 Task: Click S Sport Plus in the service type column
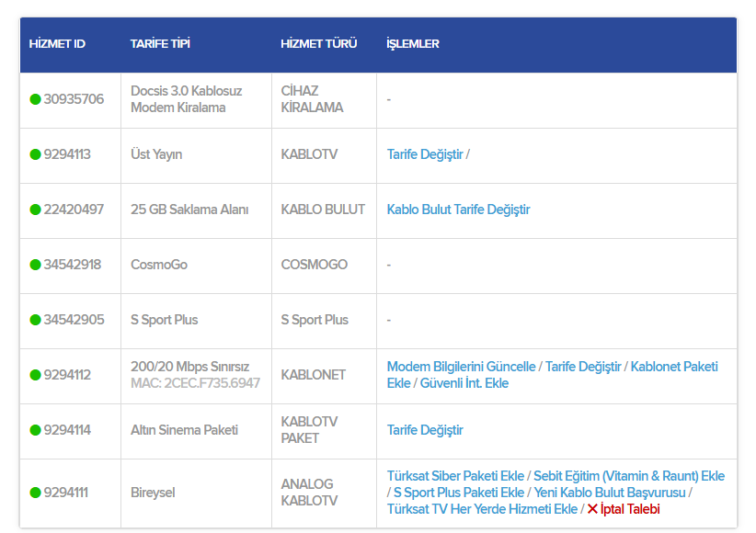pos(315,320)
